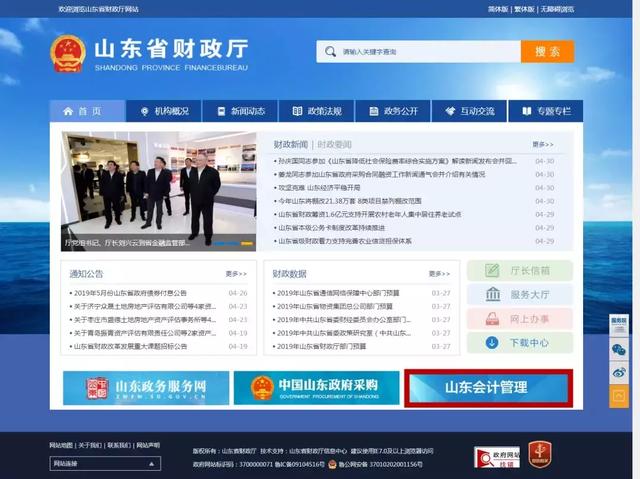Switch to 繁体版 at top right
Screen dimensions: 640x479
pos(524,9)
